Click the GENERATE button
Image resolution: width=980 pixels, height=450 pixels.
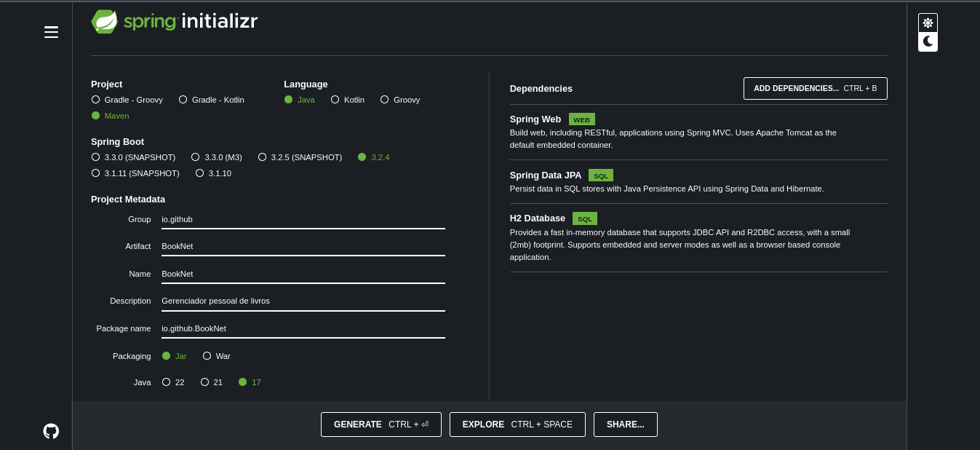(x=381, y=425)
